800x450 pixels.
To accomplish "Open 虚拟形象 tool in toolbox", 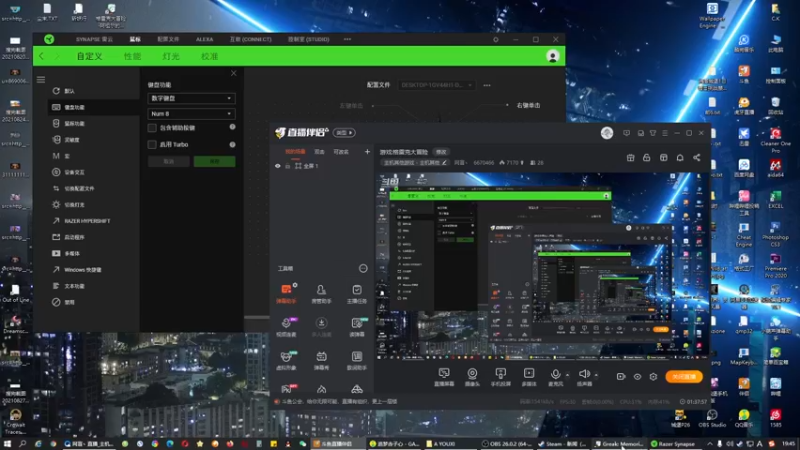I will click(x=286, y=360).
